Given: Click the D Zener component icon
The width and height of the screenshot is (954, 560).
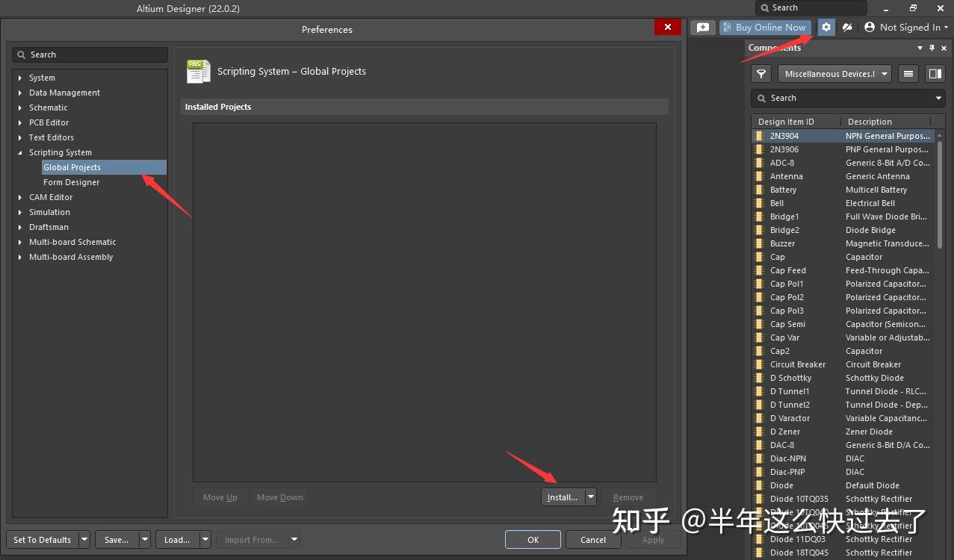Looking at the screenshot, I should 759,432.
